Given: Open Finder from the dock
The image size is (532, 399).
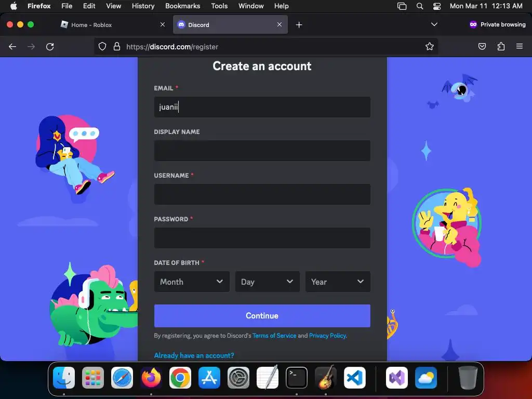Looking at the screenshot, I should (x=64, y=378).
